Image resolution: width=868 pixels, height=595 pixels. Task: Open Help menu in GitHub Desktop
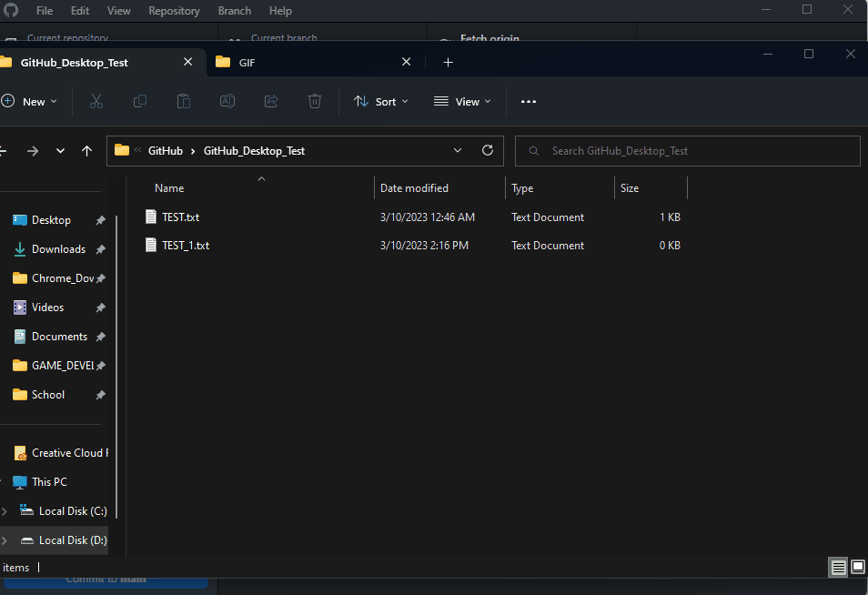280,11
